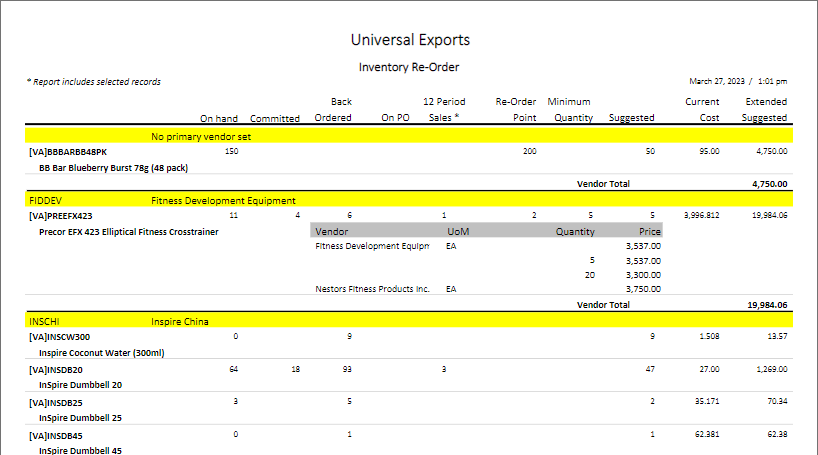Screen dimensions: 818x455
Task: Click the extended suggested value 1,269.00
Action: pos(772,369)
